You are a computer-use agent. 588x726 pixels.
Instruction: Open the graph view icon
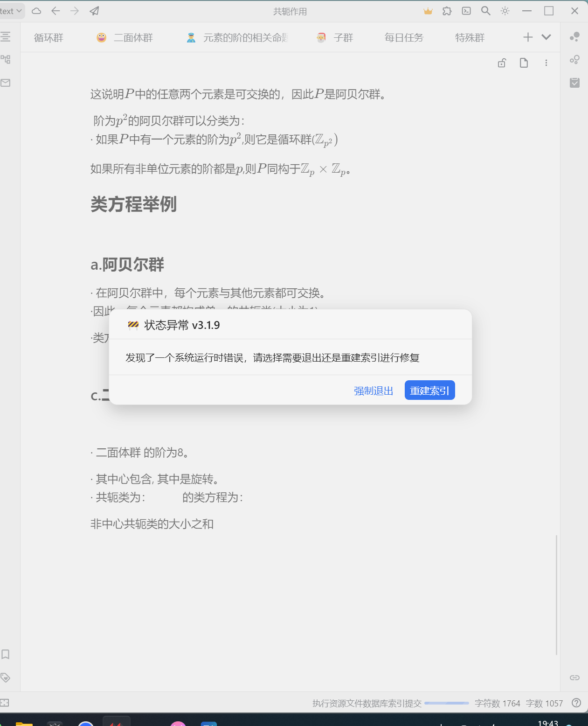pos(574,36)
